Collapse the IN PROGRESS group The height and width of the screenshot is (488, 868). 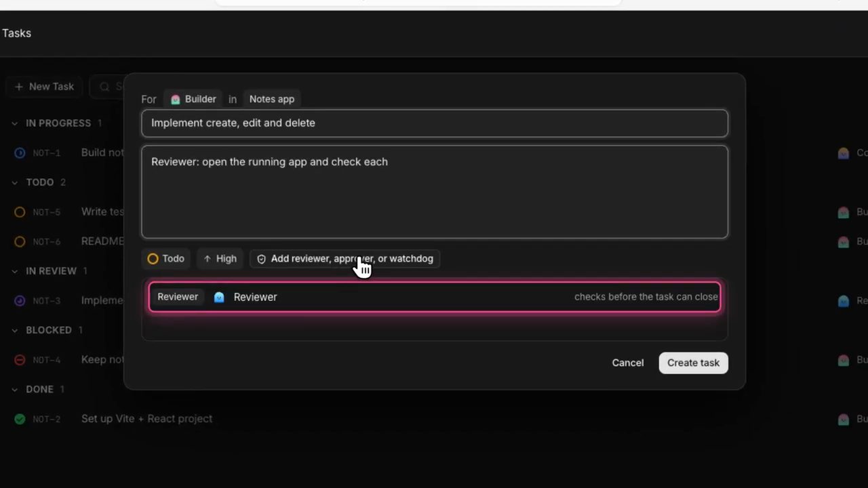[15, 123]
